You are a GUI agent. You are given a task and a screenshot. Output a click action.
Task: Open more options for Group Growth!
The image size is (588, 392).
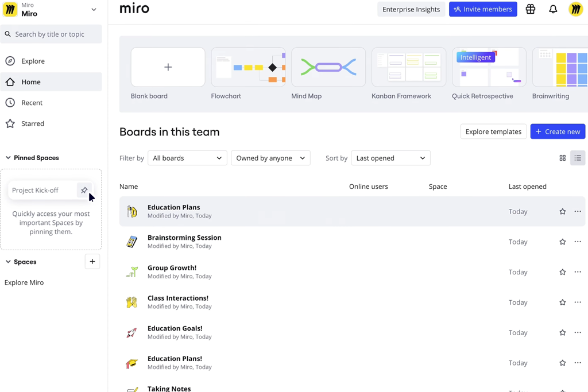(x=578, y=272)
